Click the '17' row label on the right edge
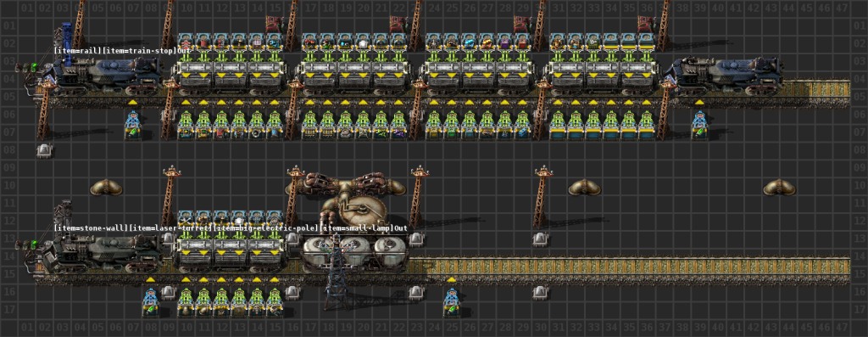This screenshot has width=868, height=337. 860,311
